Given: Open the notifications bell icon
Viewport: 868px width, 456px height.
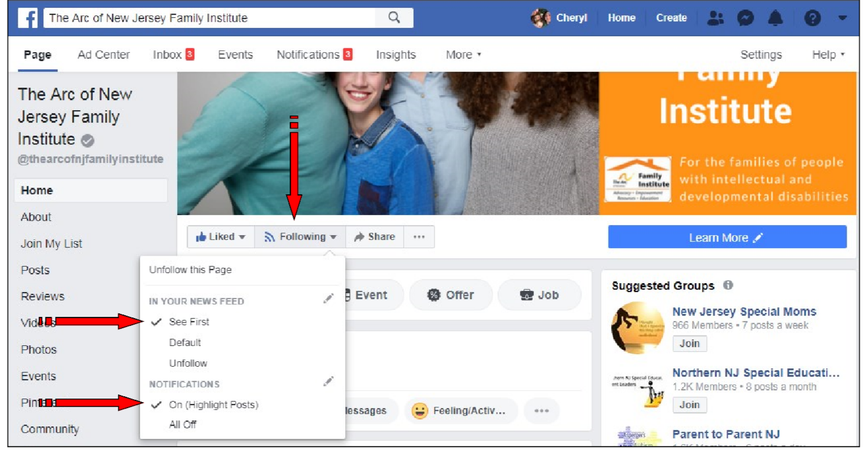Looking at the screenshot, I should click(x=775, y=18).
